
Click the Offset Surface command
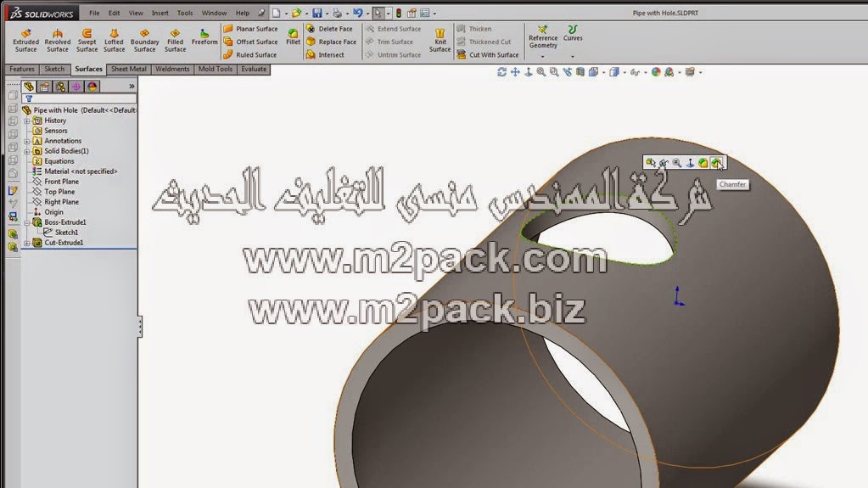click(251, 42)
